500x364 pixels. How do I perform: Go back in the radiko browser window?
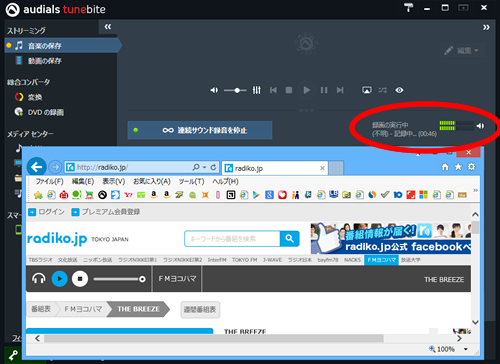[36, 167]
